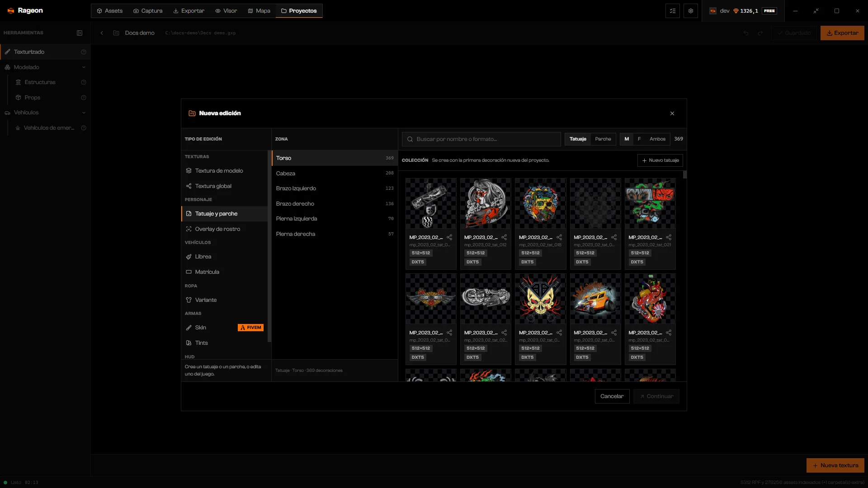Open the checklist icon in top bar
Image resolution: width=868 pixels, height=488 pixels.
click(x=673, y=11)
